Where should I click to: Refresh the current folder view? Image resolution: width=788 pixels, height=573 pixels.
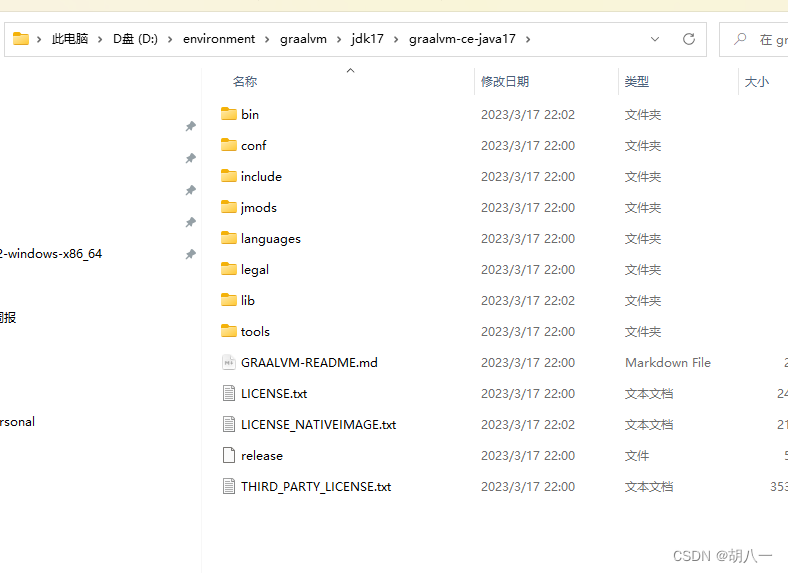pyautogui.click(x=688, y=39)
